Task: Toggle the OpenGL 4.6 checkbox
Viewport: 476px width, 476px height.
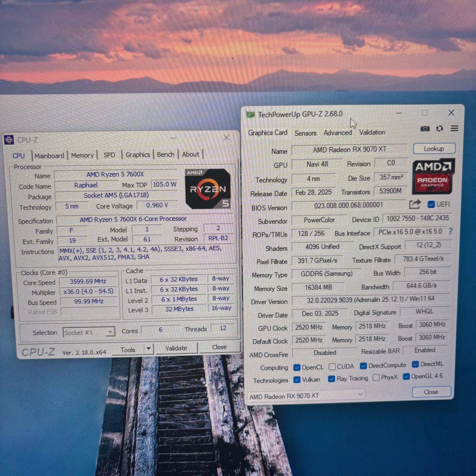Action: (x=406, y=377)
